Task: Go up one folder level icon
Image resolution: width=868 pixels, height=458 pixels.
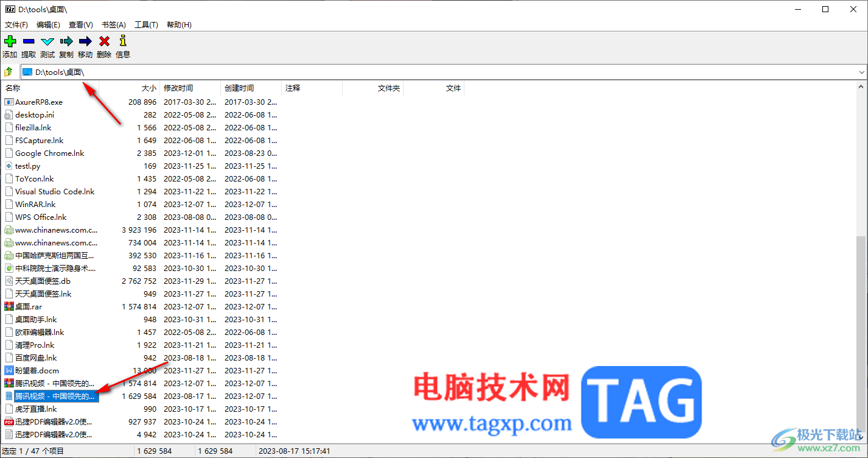Action: [x=9, y=72]
